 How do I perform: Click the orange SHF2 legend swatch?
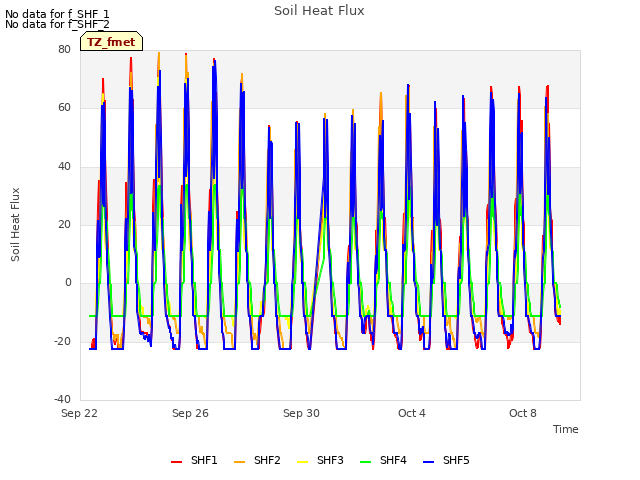239,462
